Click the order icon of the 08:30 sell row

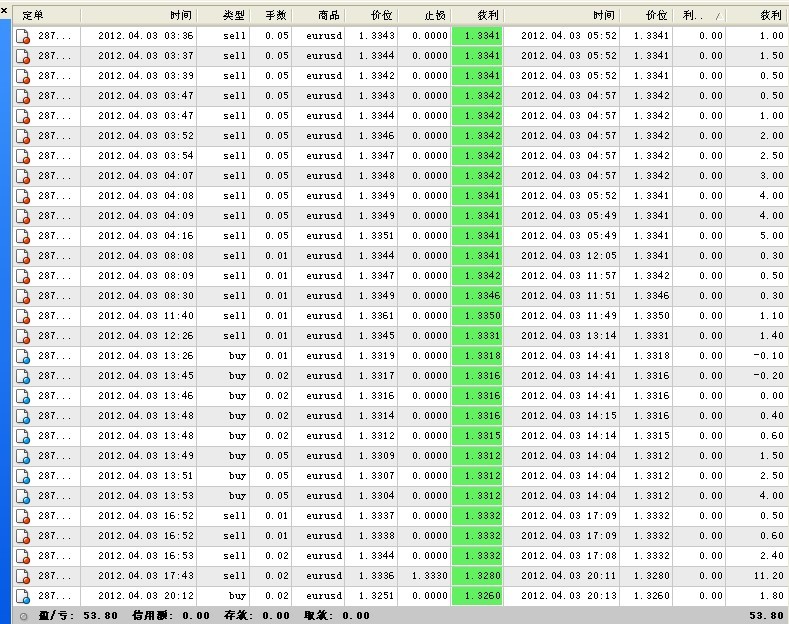click(23, 296)
